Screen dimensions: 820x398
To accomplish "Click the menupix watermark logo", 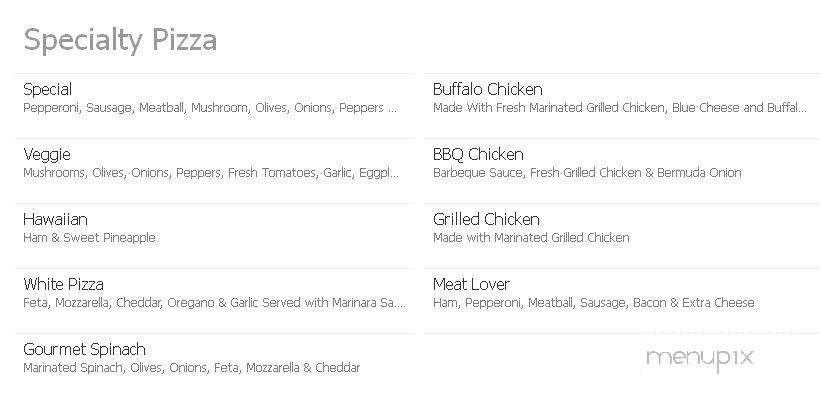I will pyautogui.click(x=700, y=359).
